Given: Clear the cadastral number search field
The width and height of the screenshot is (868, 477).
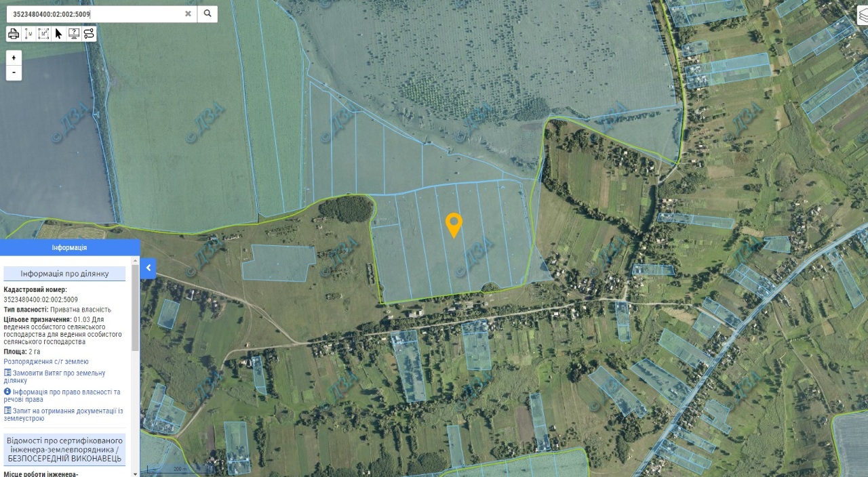Looking at the screenshot, I should point(188,14).
